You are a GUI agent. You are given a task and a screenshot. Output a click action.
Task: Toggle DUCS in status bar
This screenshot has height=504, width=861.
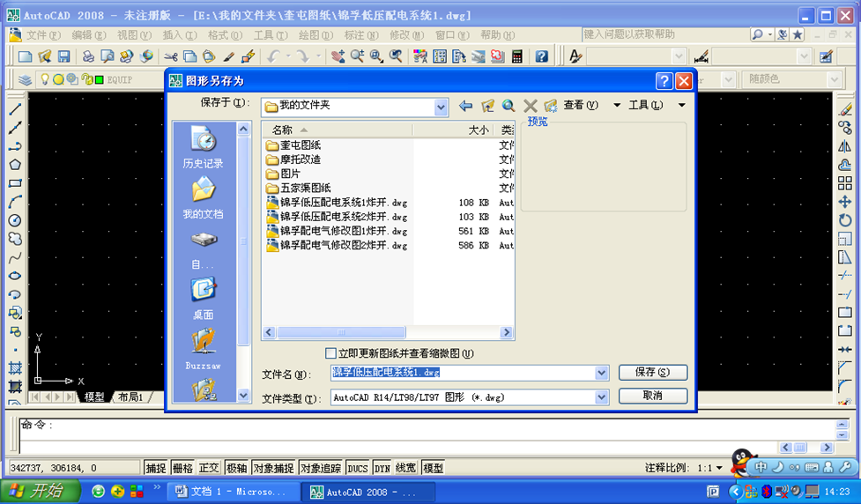pyautogui.click(x=358, y=468)
